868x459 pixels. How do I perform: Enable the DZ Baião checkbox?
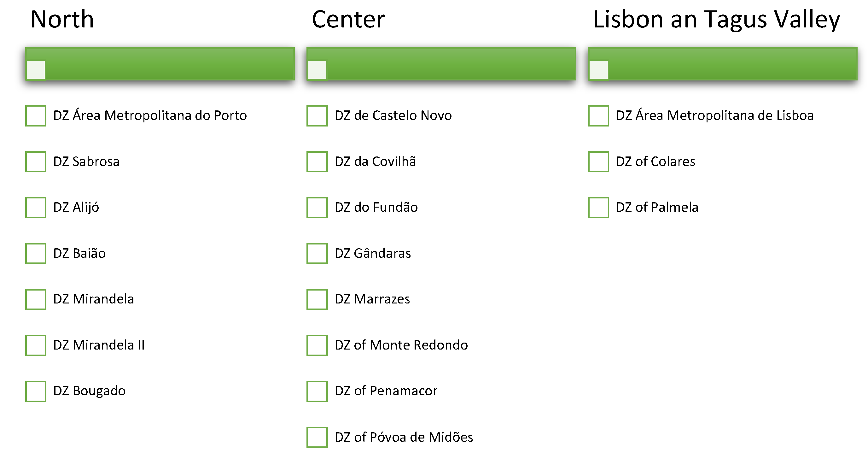click(36, 253)
